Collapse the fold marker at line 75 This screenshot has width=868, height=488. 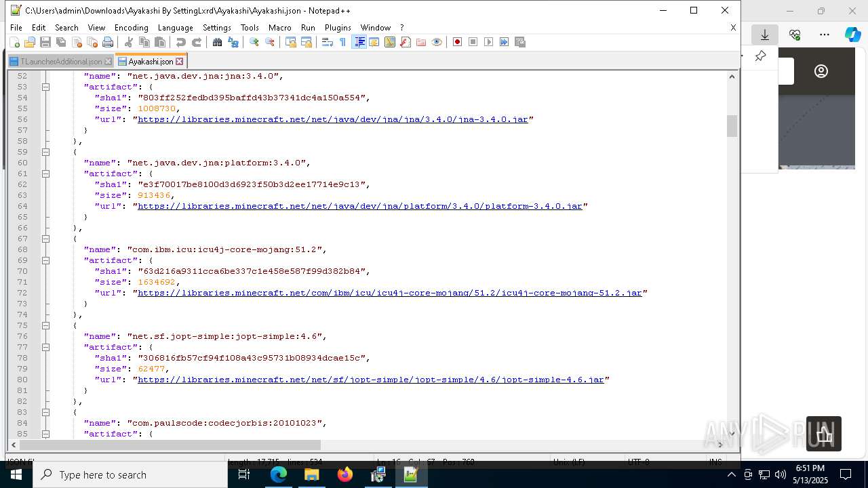click(45, 325)
